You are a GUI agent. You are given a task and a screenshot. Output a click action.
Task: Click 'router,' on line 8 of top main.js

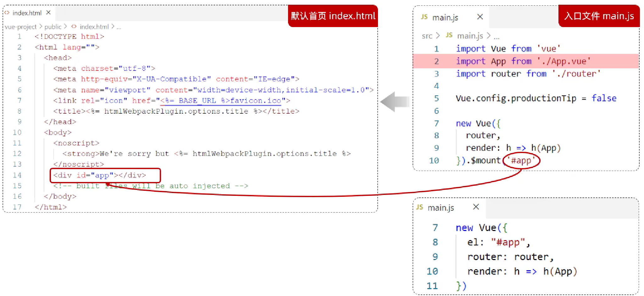(483, 136)
